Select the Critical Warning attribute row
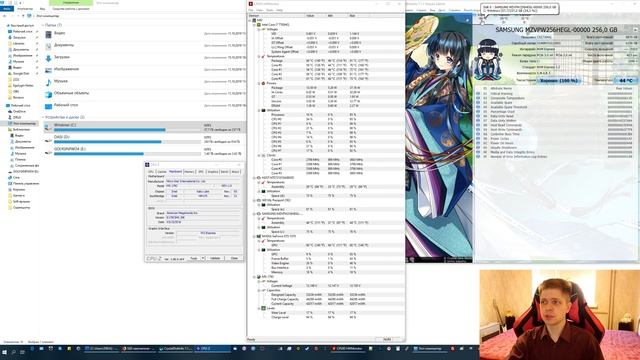 [555, 93]
